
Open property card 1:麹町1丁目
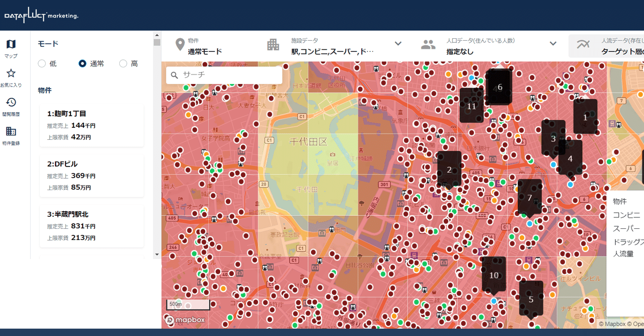click(92, 125)
